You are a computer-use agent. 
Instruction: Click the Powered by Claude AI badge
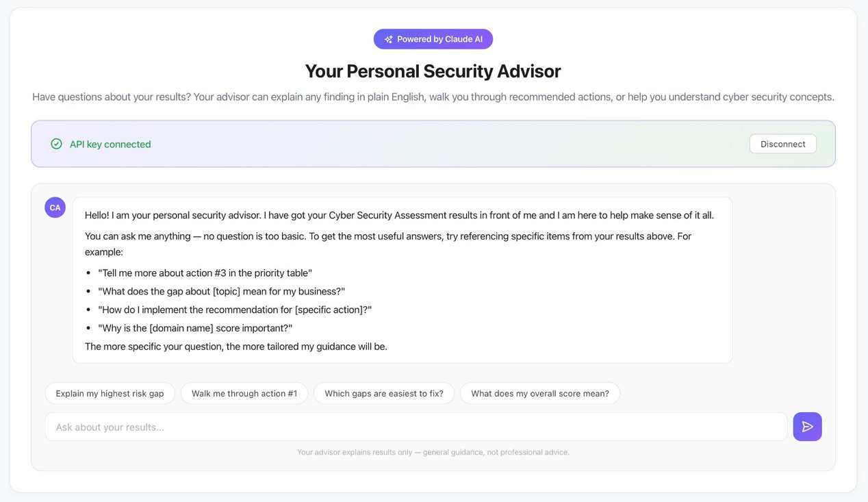click(433, 39)
